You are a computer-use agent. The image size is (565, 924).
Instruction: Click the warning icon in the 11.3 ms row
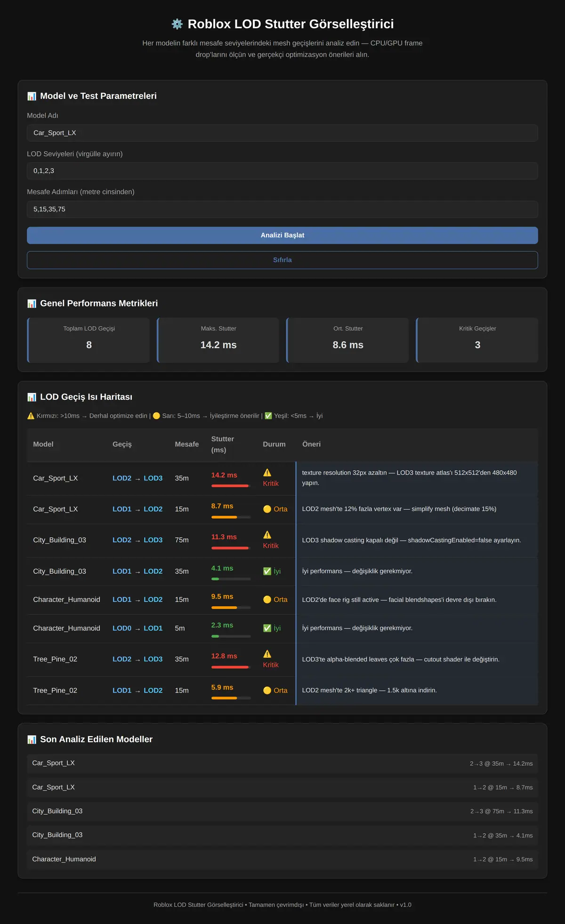[267, 535]
